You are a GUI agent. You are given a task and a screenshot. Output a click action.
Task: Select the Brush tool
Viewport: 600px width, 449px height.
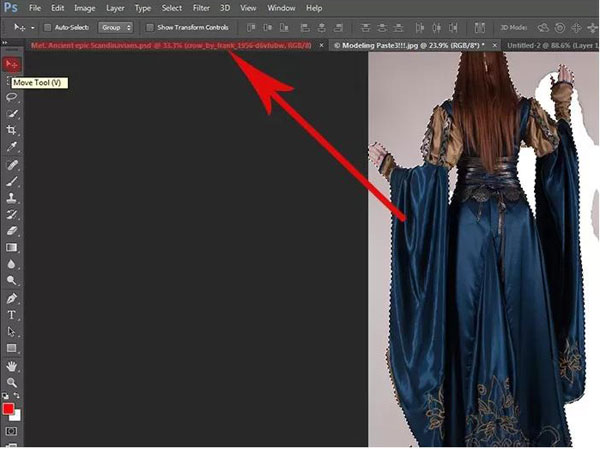(11, 181)
